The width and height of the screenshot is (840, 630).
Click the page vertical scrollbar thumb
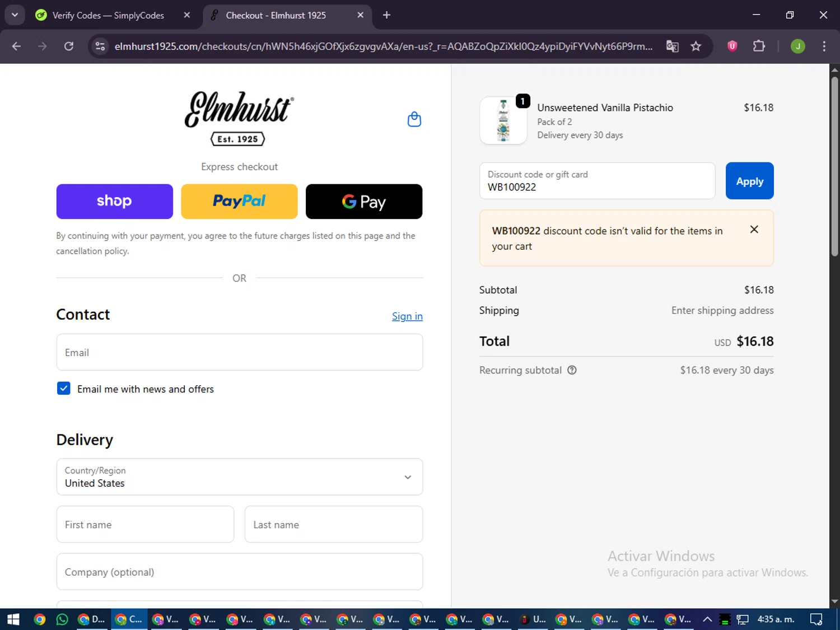[834, 167]
